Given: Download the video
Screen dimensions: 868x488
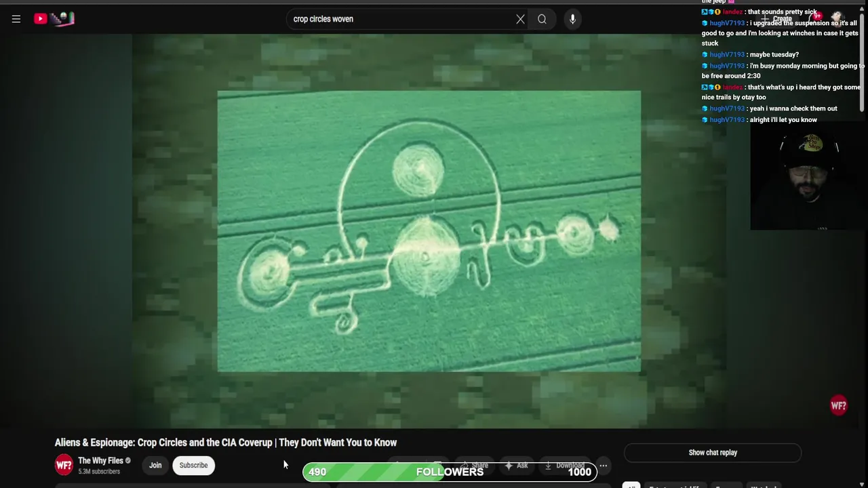Looking at the screenshot, I should pyautogui.click(x=564, y=466).
